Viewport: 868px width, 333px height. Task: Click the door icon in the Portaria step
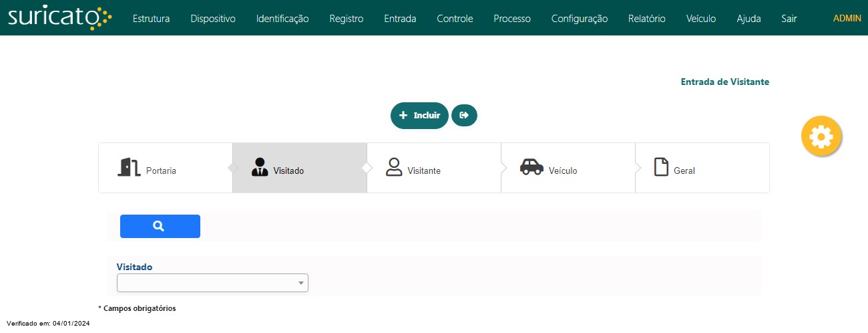tap(128, 167)
